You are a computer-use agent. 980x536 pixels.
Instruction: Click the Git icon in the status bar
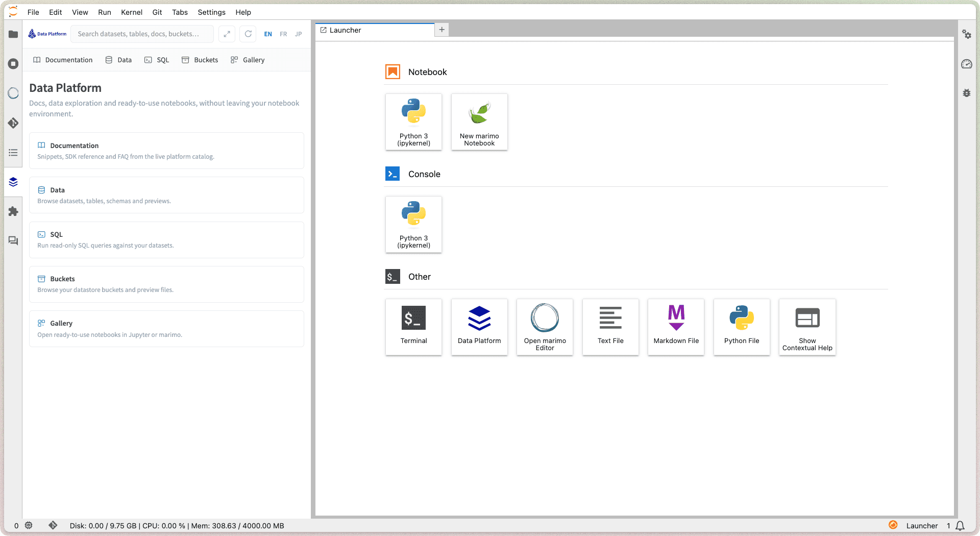53,525
